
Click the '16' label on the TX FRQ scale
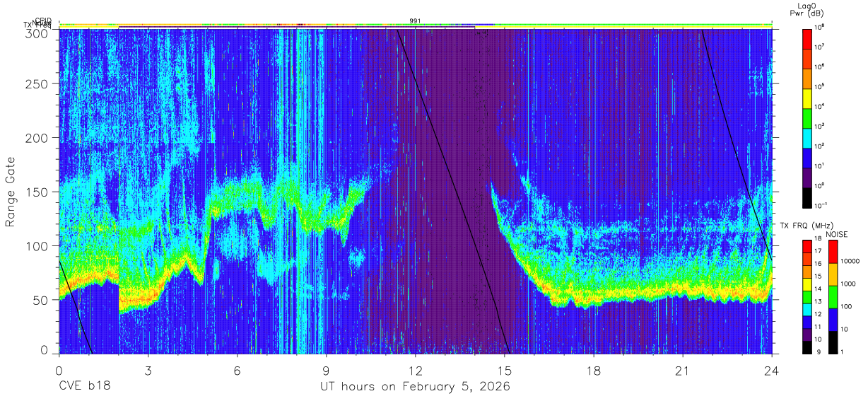pyautogui.click(x=818, y=264)
